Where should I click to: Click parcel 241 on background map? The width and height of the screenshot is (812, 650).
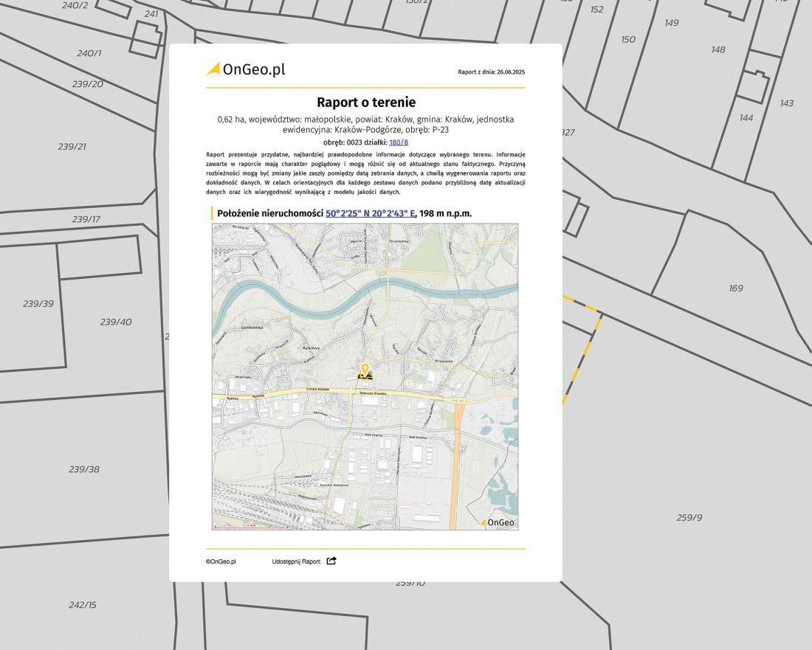tap(151, 14)
